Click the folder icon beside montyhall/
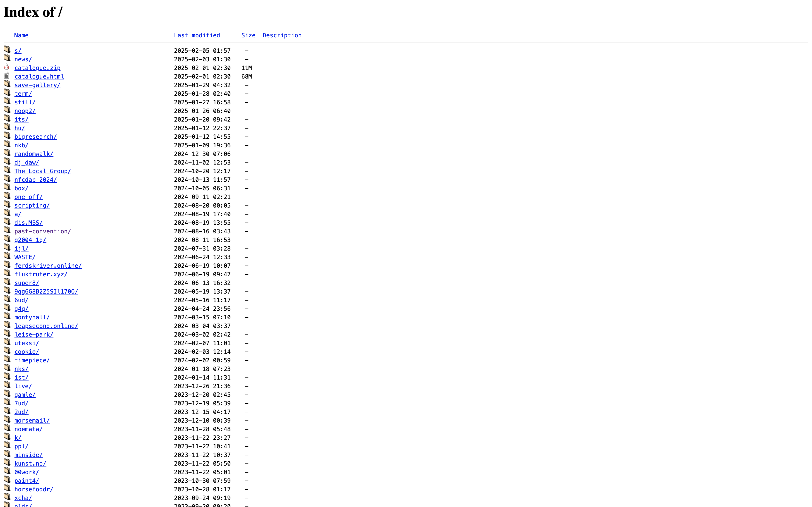This screenshot has height=507, width=812. coord(7,316)
